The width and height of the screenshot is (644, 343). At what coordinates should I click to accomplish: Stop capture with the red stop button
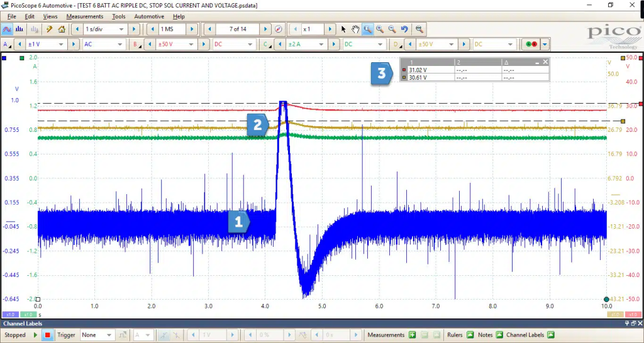click(x=48, y=335)
